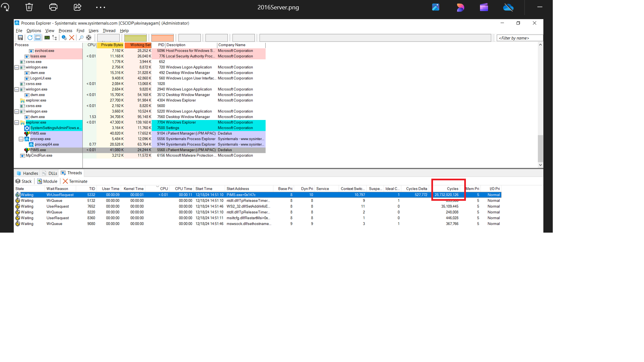Click the Find Window's Process crosshair icon
Image resolution: width=644 pixels, height=362 pixels.
(x=89, y=38)
